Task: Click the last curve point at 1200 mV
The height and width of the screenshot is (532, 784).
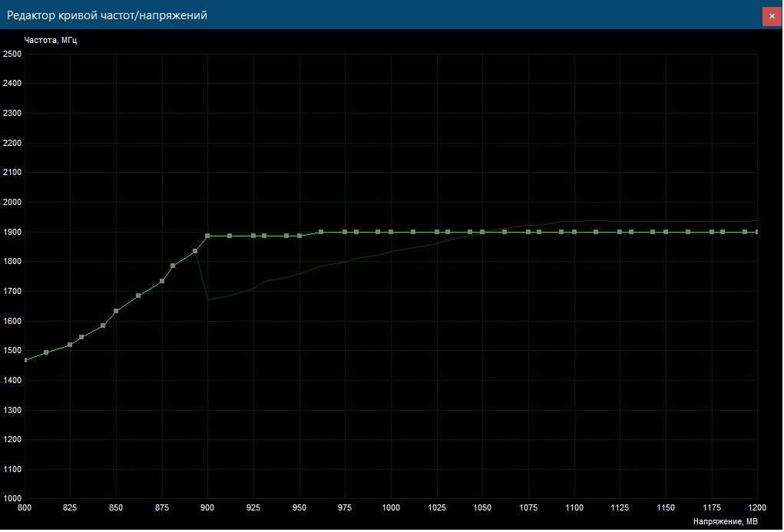Action: [x=757, y=232]
